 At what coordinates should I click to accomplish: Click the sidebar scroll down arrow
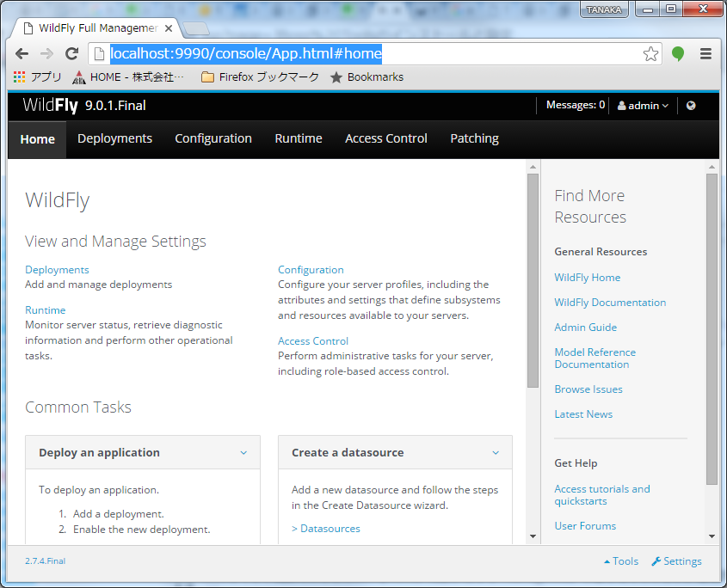pos(712,536)
